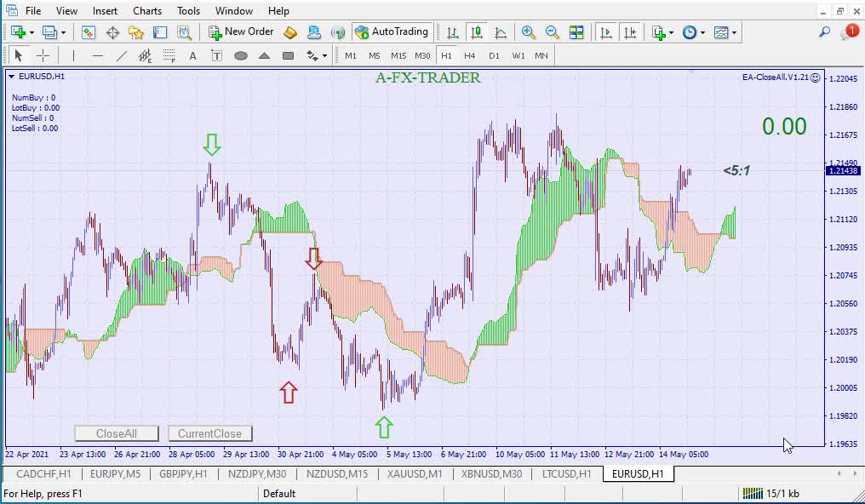Expand the Periodicity clock dropdown
865x504 pixels.
point(702,33)
